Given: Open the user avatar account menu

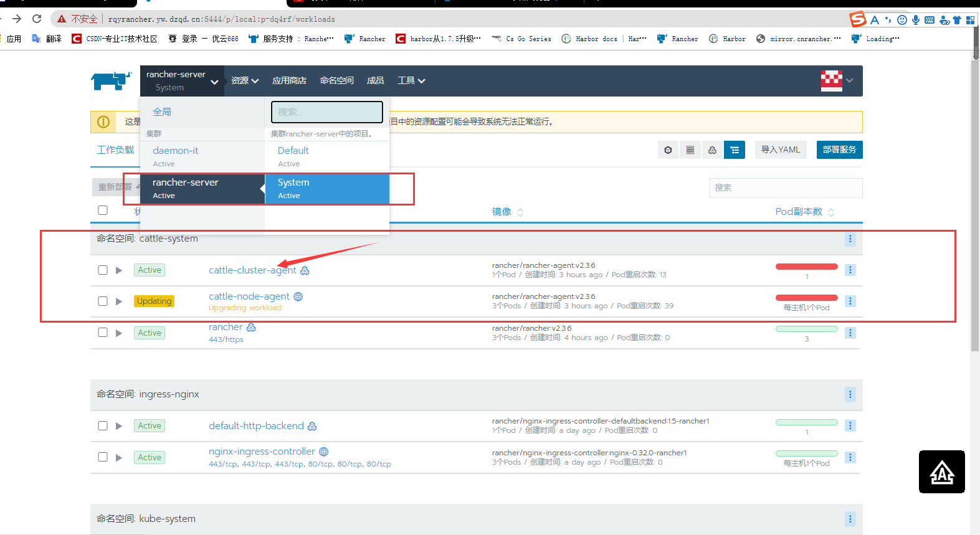Looking at the screenshot, I should (x=837, y=81).
